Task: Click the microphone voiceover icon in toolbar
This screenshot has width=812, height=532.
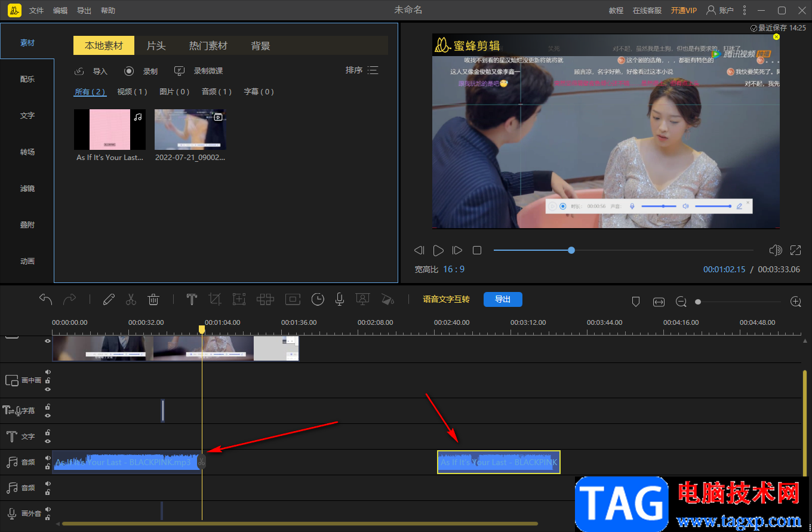Action: tap(340, 299)
